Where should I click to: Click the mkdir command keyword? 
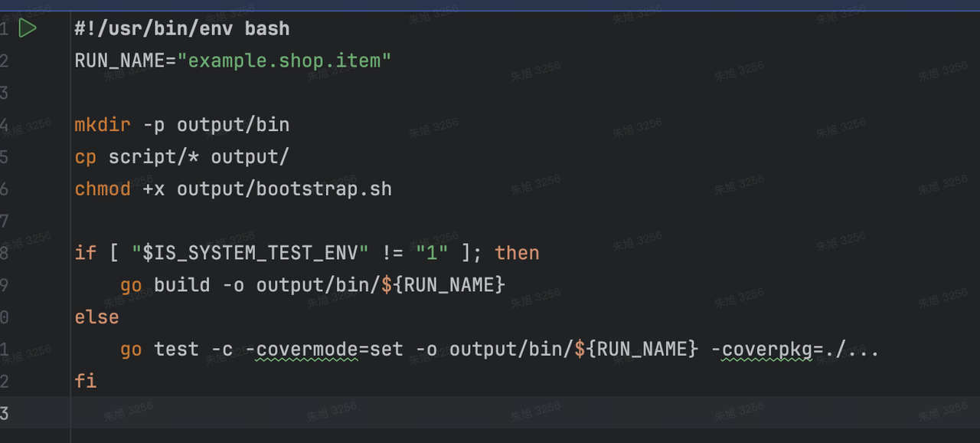coord(103,125)
